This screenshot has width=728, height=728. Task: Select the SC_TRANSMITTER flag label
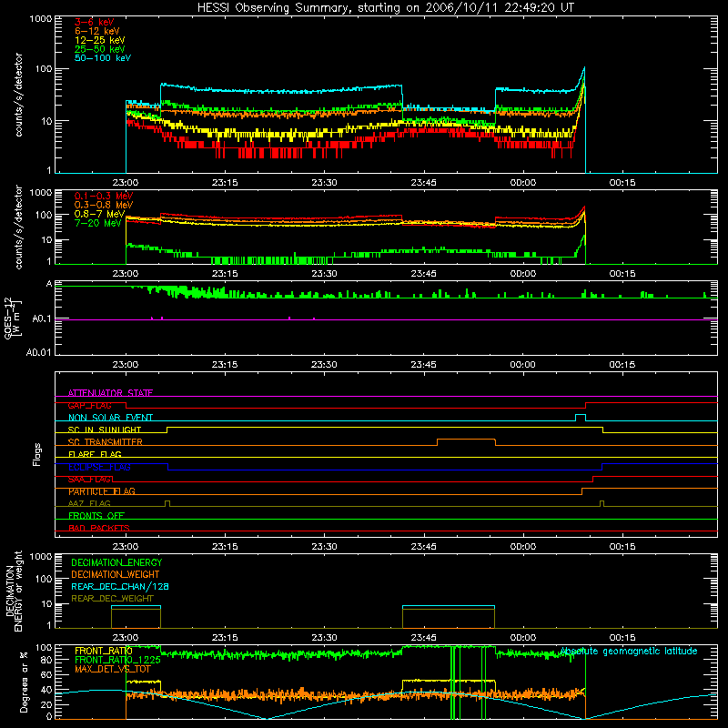pos(105,442)
